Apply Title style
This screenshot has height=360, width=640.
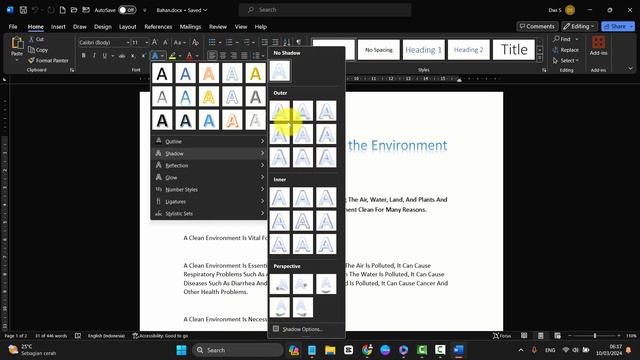514,50
